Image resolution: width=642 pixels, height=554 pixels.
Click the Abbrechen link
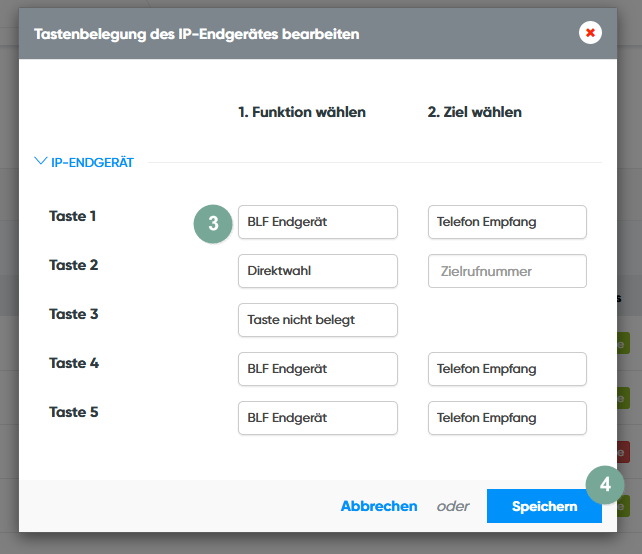379,506
